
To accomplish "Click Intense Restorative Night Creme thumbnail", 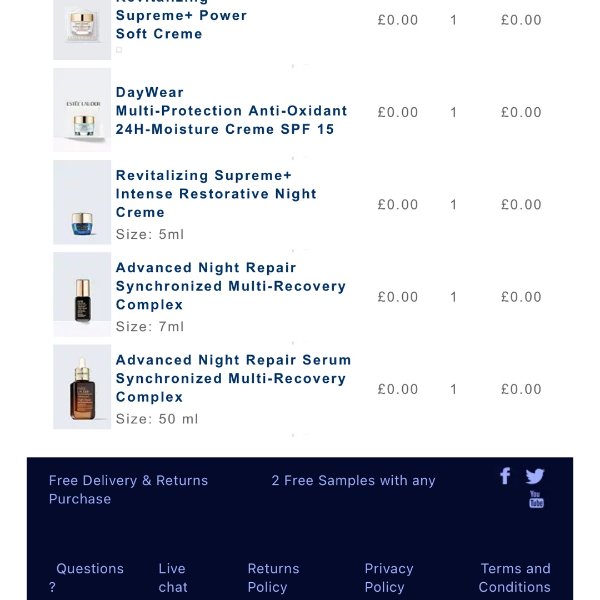I will click(x=82, y=203).
